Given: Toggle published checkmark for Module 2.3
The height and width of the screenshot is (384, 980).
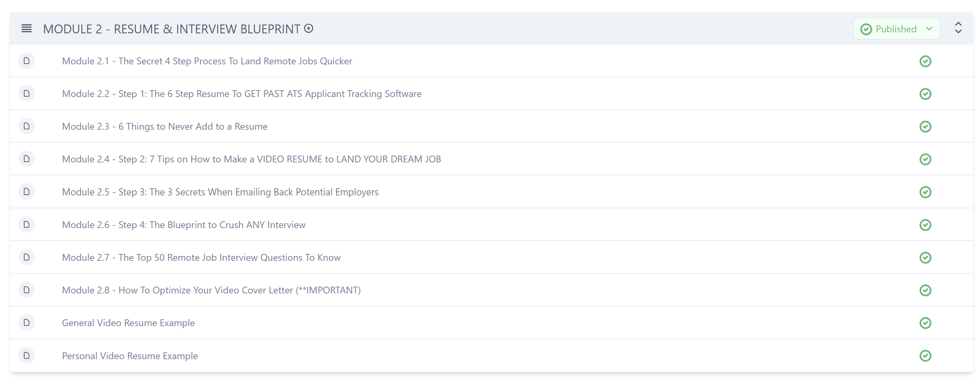Looking at the screenshot, I should pos(925,127).
